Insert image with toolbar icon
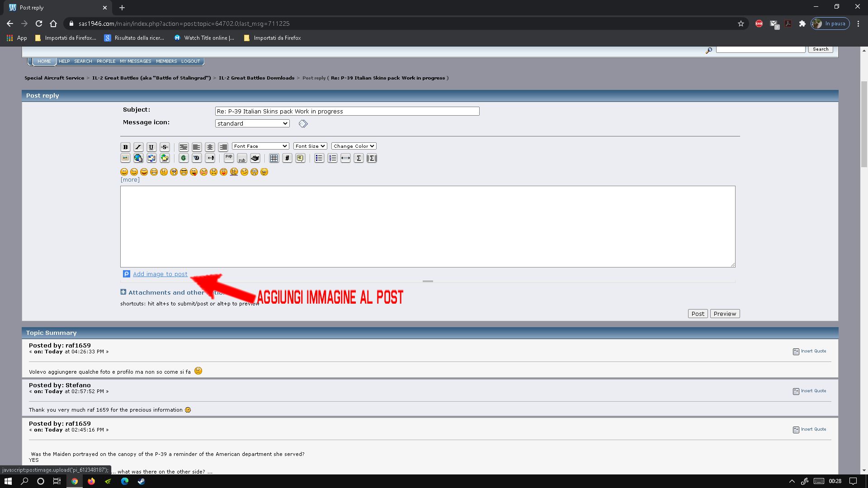This screenshot has width=868, height=488. click(125, 158)
